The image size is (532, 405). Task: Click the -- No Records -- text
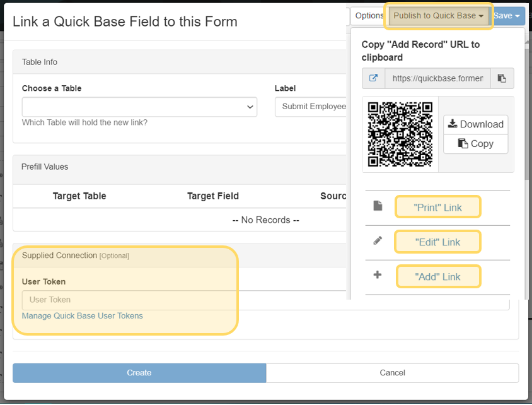pos(265,220)
